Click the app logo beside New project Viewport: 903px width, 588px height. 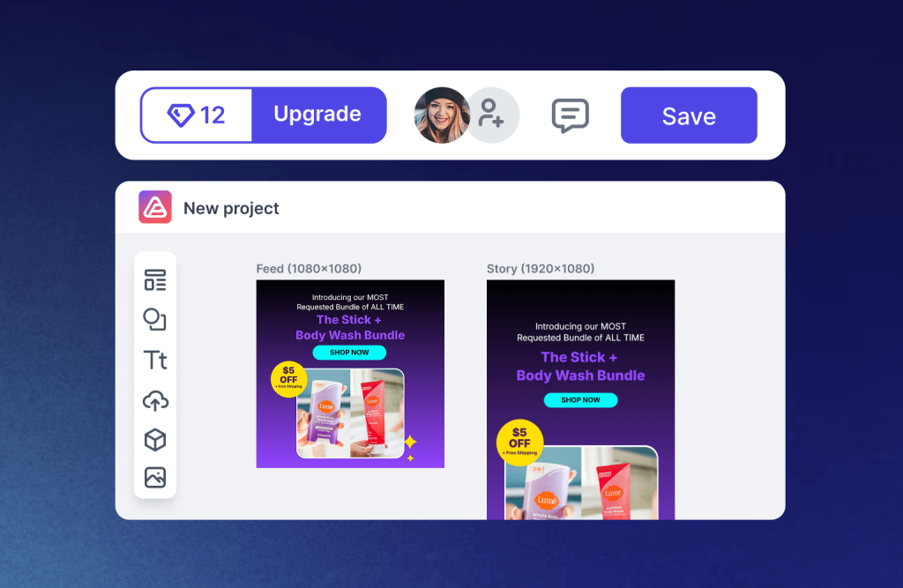155,207
